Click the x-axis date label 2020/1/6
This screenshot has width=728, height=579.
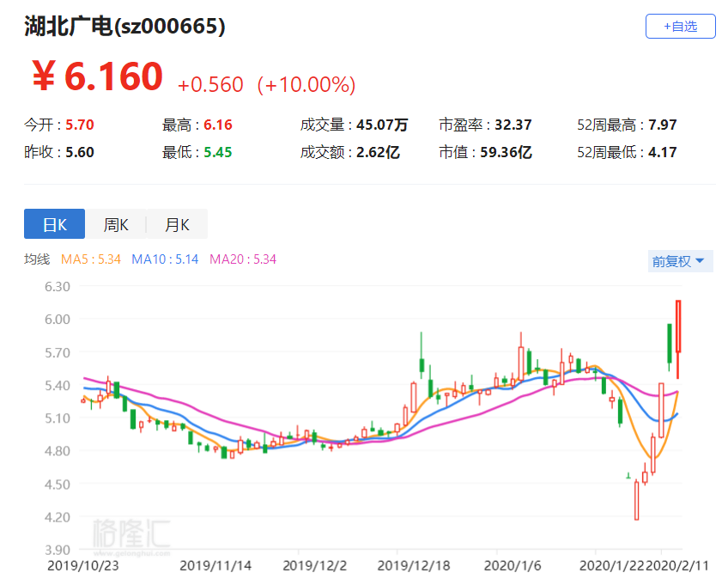(x=513, y=565)
